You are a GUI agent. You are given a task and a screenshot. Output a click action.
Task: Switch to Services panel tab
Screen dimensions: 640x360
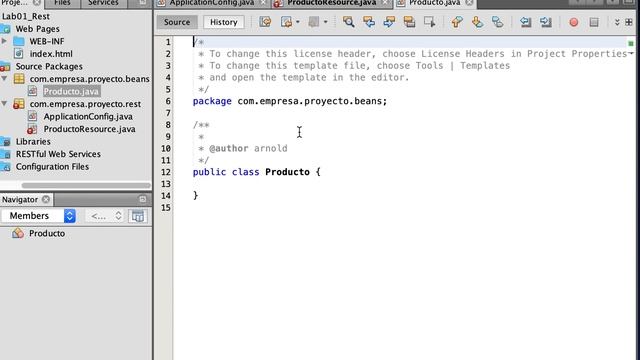click(103, 3)
